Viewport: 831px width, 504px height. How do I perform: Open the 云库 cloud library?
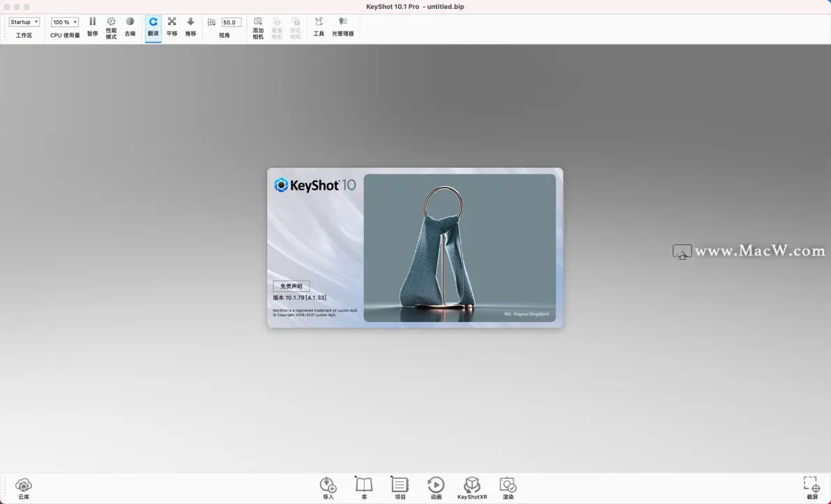click(x=24, y=489)
